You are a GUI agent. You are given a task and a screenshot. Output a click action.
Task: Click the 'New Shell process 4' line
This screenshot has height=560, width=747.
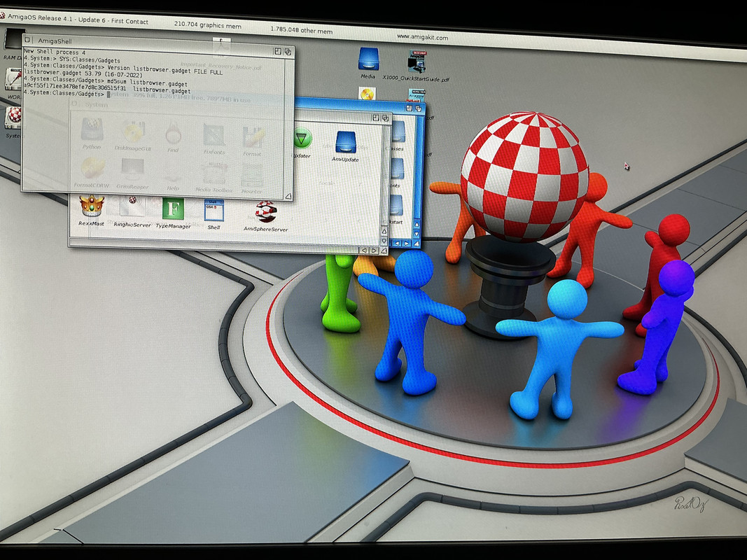click(55, 52)
